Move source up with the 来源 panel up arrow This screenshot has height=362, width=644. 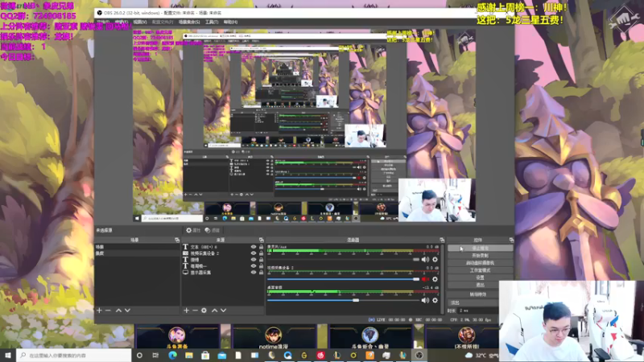[x=214, y=311]
